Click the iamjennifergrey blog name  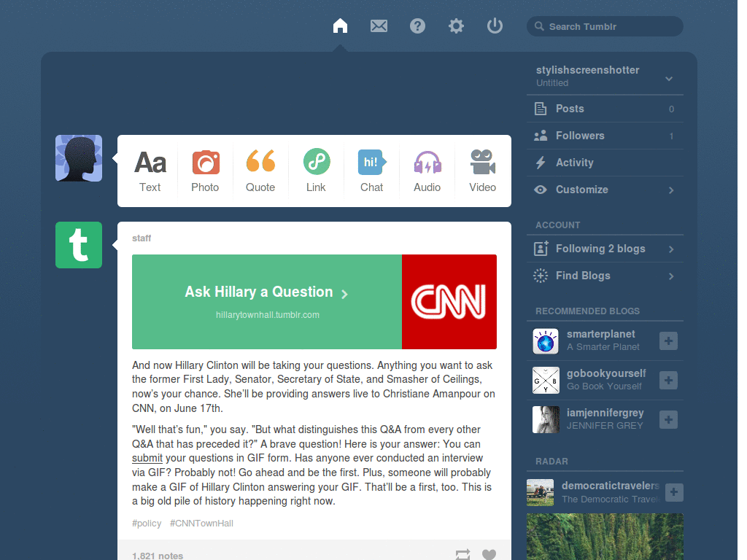point(605,413)
